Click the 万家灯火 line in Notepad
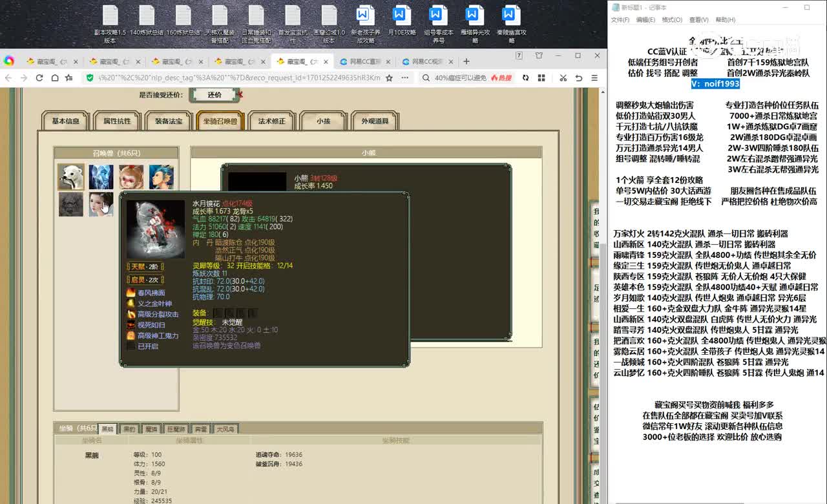 click(x=700, y=234)
